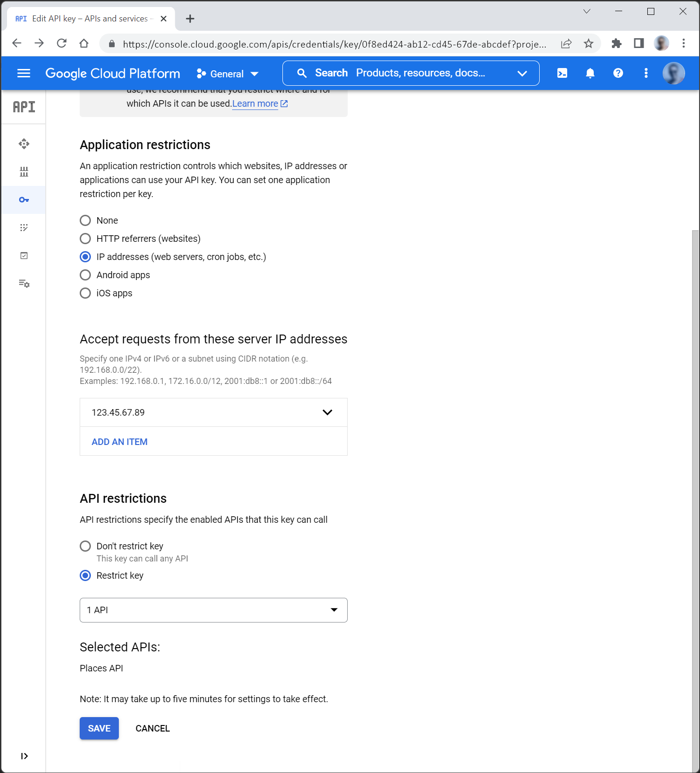
Task: Click the search box for products and resources
Action: point(410,73)
